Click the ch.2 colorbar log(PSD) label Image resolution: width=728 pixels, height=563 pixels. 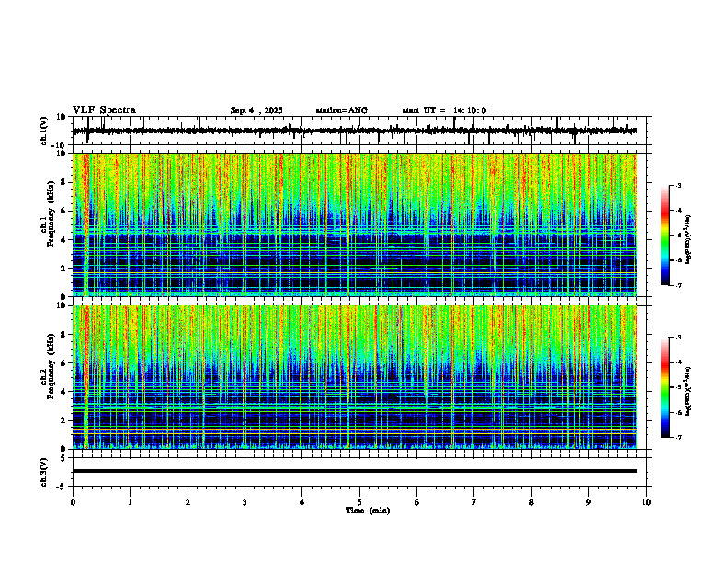[x=688, y=391]
